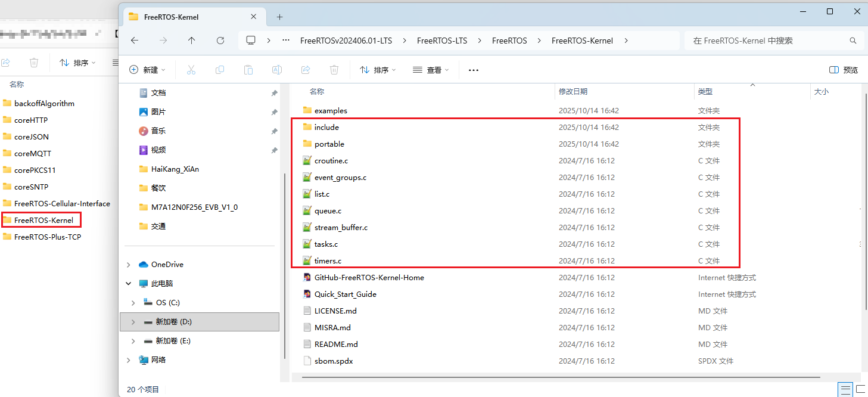This screenshot has height=397, width=868.
Task: Toggle the 预览 preview pane button
Action: coord(844,70)
